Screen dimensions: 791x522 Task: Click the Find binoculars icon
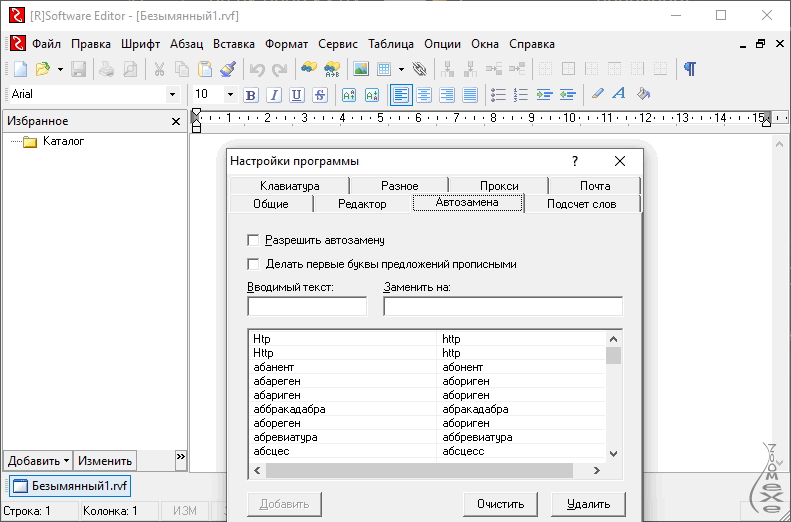point(309,69)
